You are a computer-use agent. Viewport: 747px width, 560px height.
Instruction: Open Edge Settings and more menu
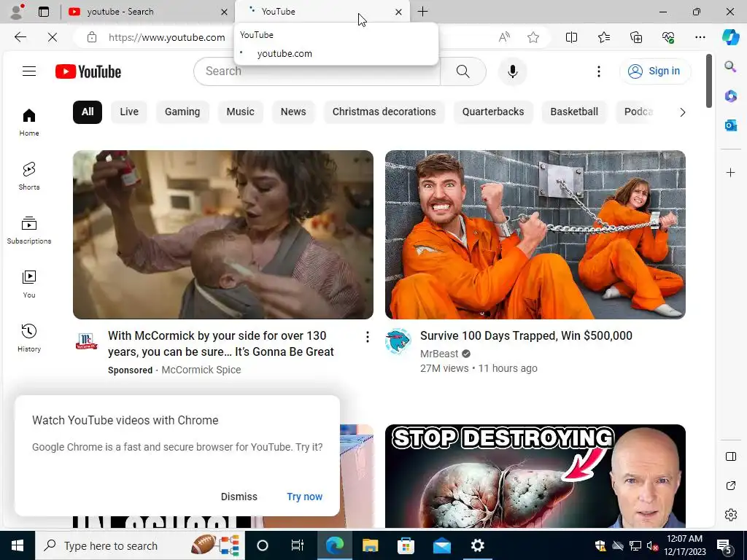click(700, 37)
